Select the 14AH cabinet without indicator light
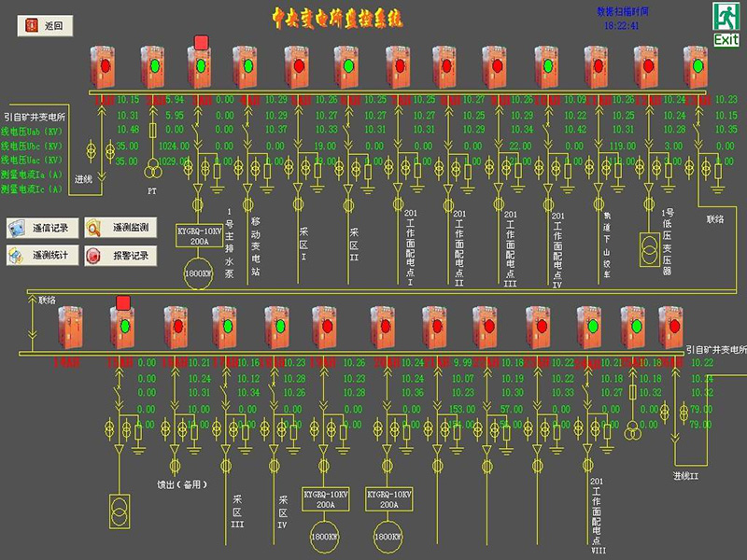747x560 pixels. (70, 328)
